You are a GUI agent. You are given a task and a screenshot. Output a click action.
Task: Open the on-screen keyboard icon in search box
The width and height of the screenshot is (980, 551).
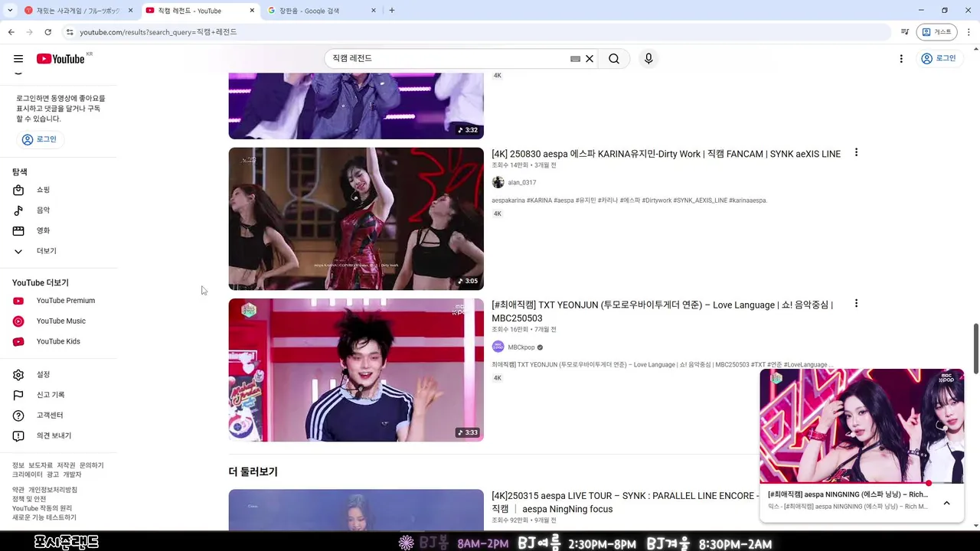point(575,59)
